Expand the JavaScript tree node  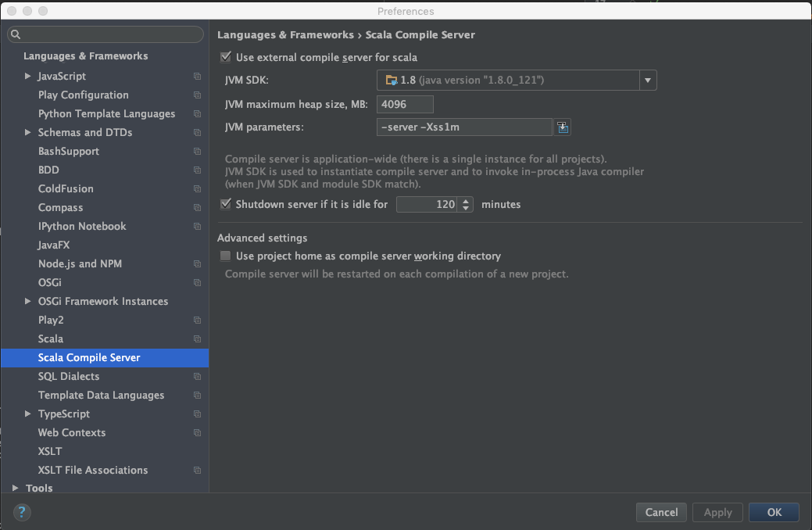pos(27,76)
